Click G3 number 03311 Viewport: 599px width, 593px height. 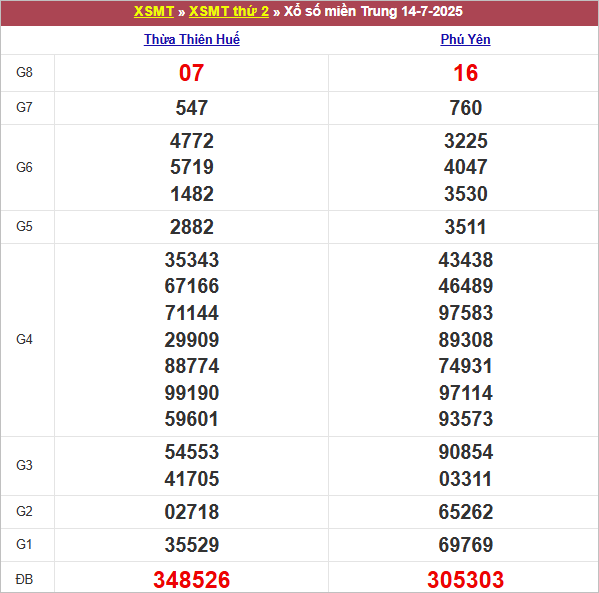pyautogui.click(x=465, y=479)
